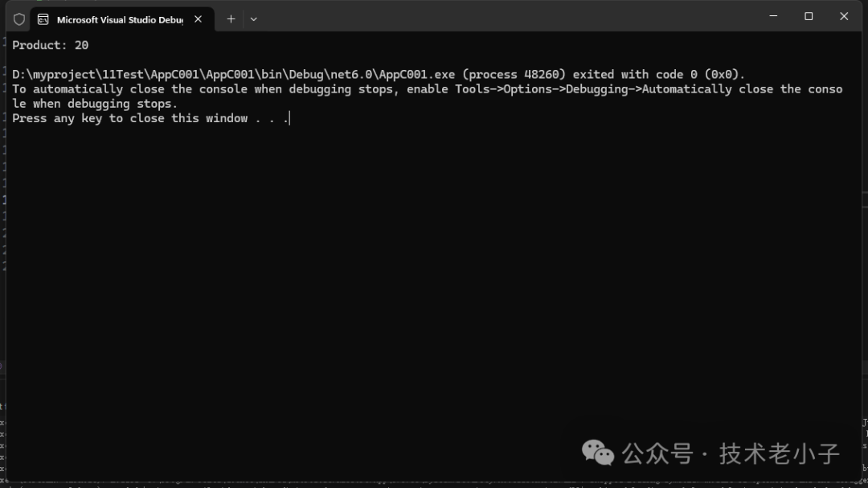The height and width of the screenshot is (488, 868).
Task: Click the console icon on the tab
Action: pos(43,19)
